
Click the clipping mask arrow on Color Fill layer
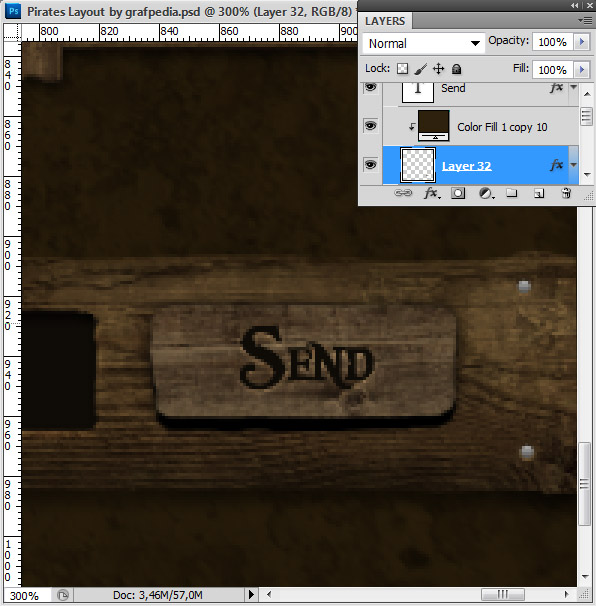[x=412, y=126]
